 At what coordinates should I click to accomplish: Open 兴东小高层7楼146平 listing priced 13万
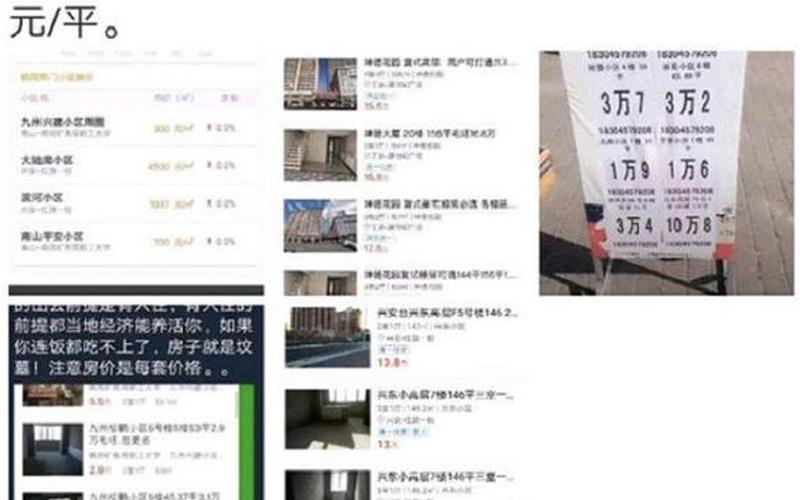tap(445, 394)
